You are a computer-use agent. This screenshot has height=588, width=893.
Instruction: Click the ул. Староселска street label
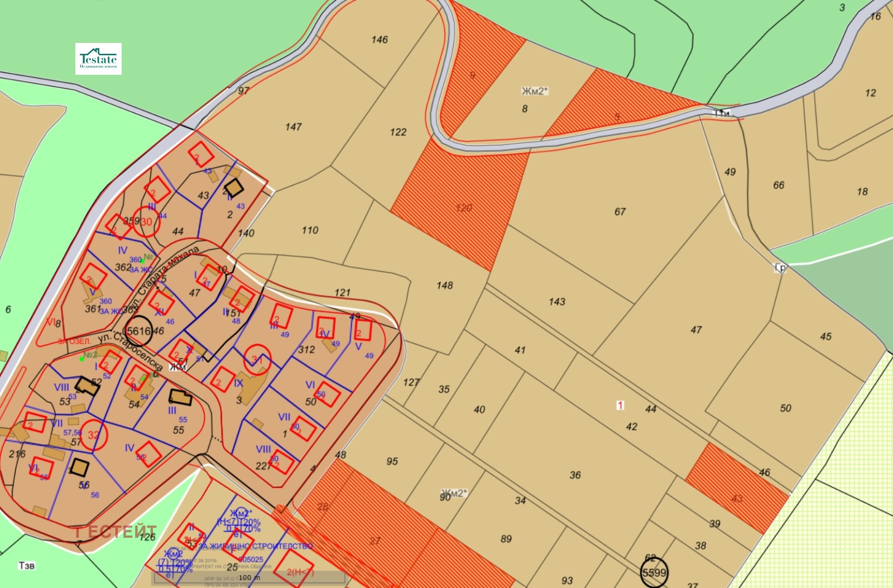(x=131, y=350)
